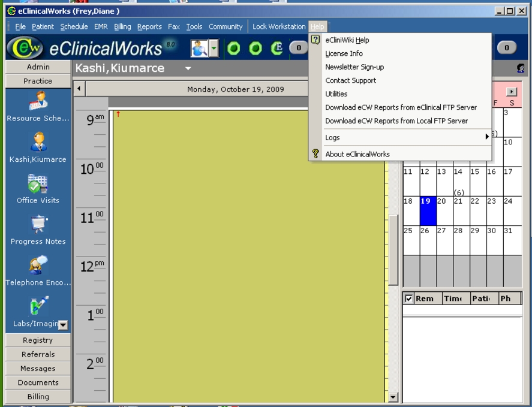The height and width of the screenshot is (407, 532).
Task: Download eCW Reports from Local FTP Server
Action: pos(401,120)
